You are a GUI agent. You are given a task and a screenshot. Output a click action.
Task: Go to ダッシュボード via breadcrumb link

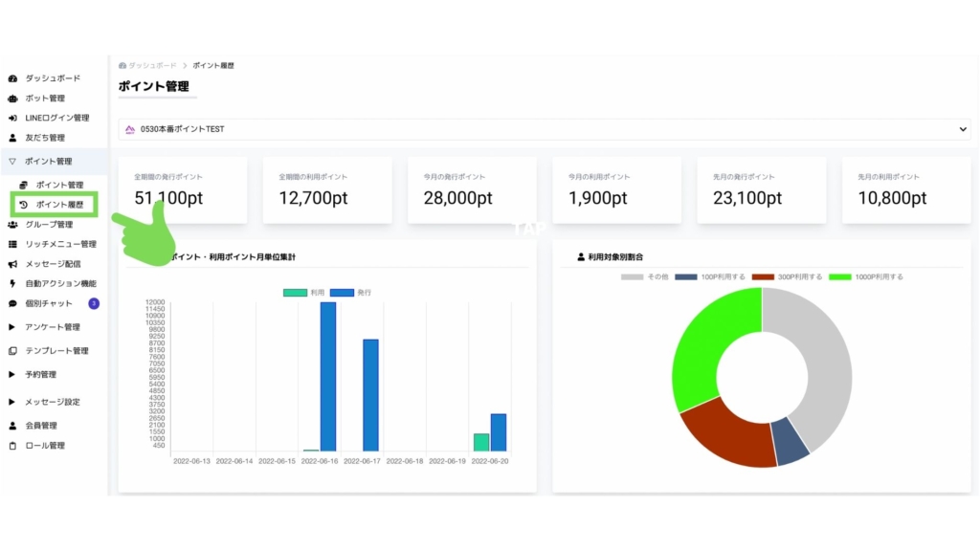(152, 65)
